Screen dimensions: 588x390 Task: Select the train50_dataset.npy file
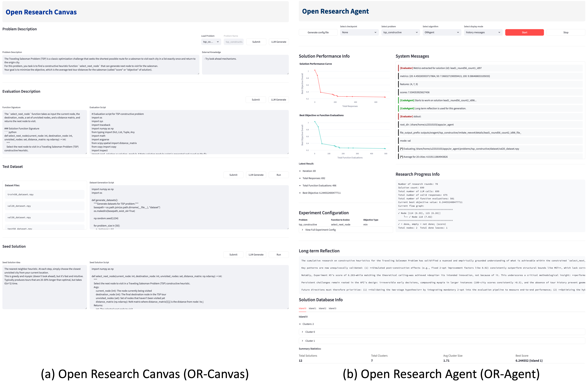44,194
